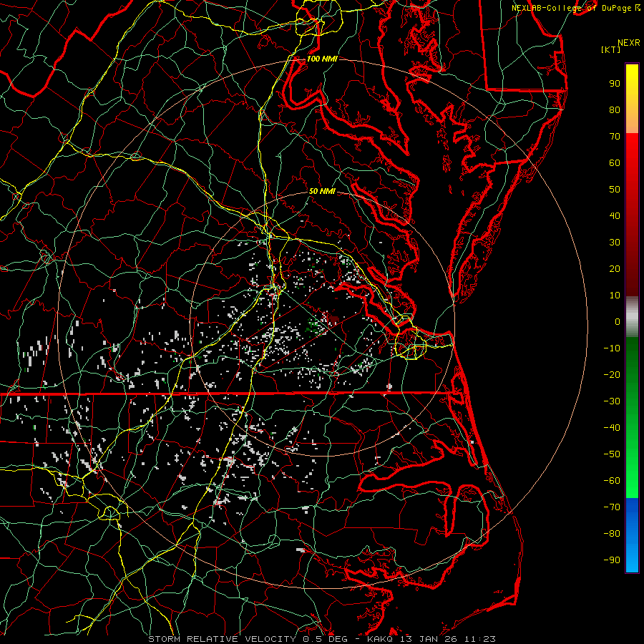The width and height of the screenshot is (644, 644).
Task: Click the 50 value on velocity scale
Action: 615,190
